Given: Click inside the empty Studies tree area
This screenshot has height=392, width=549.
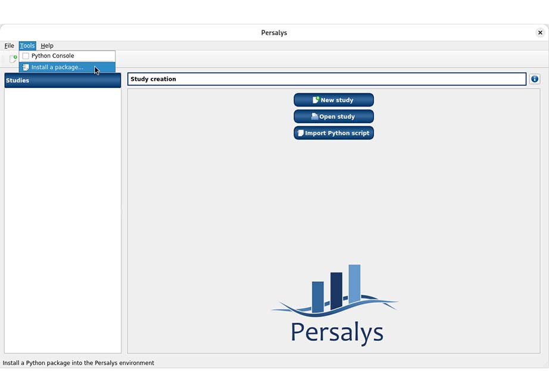Looking at the screenshot, I should (63, 220).
